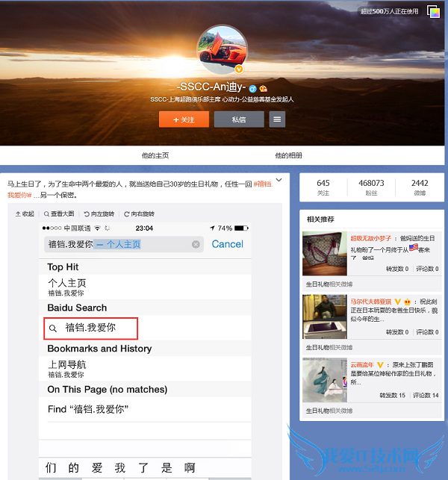Click 评论数 14 on 云画流年 post
The width and height of the screenshot is (448, 480).
[x=426, y=395]
